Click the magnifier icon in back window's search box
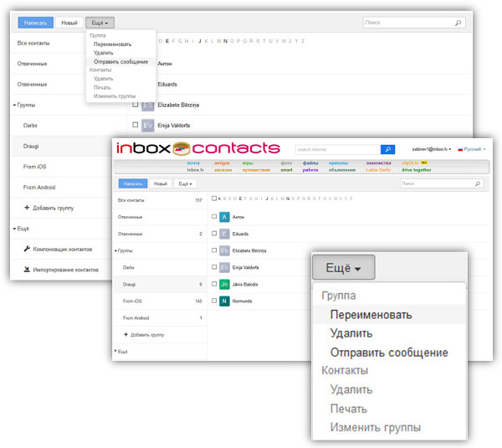The width and height of the screenshot is (502, 448). point(458,23)
